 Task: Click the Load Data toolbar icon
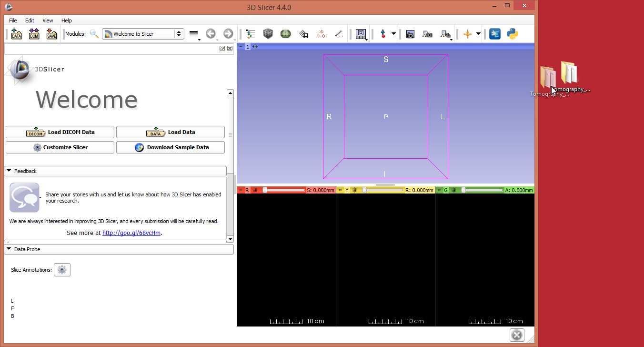[16, 34]
